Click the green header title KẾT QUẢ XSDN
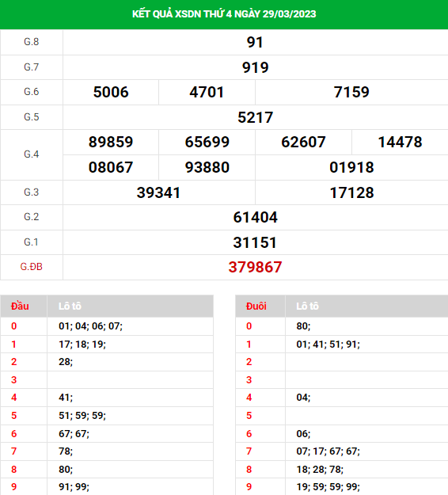This screenshot has height=495, width=448. coord(224,14)
